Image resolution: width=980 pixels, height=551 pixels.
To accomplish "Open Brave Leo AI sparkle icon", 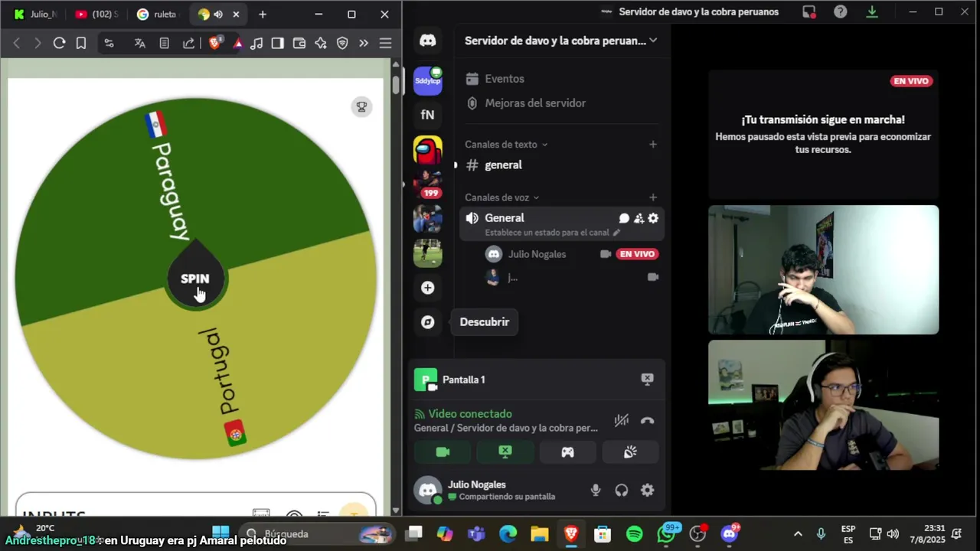I will [x=321, y=43].
